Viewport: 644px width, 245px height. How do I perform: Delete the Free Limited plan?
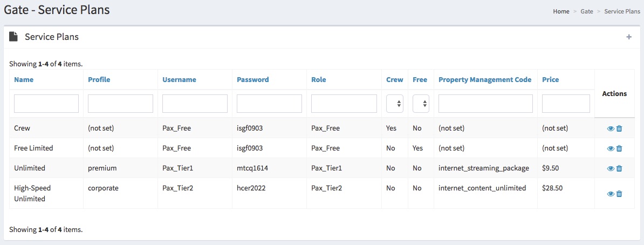(x=619, y=148)
